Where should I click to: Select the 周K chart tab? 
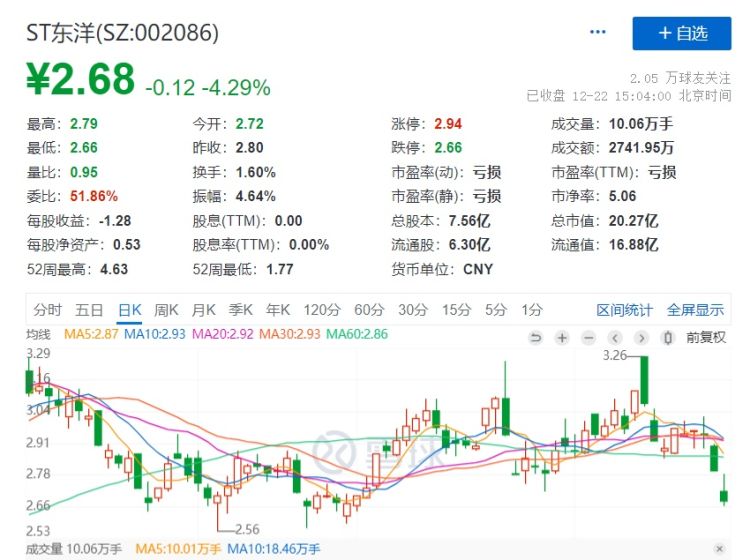point(166,310)
